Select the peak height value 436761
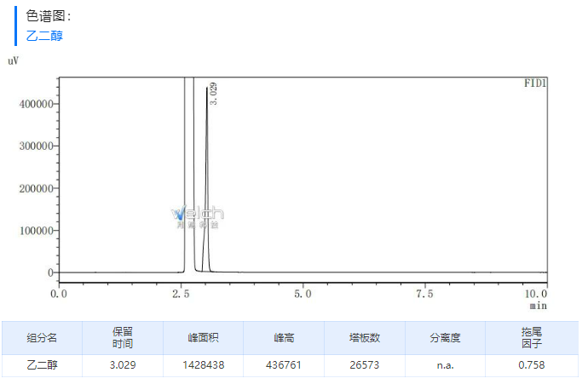This screenshot has width=588, height=384. click(x=284, y=365)
